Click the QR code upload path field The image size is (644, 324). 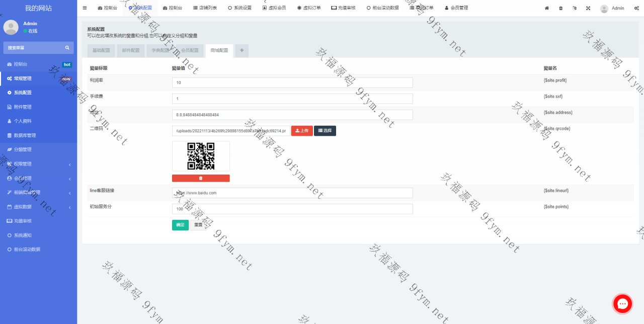(231, 131)
